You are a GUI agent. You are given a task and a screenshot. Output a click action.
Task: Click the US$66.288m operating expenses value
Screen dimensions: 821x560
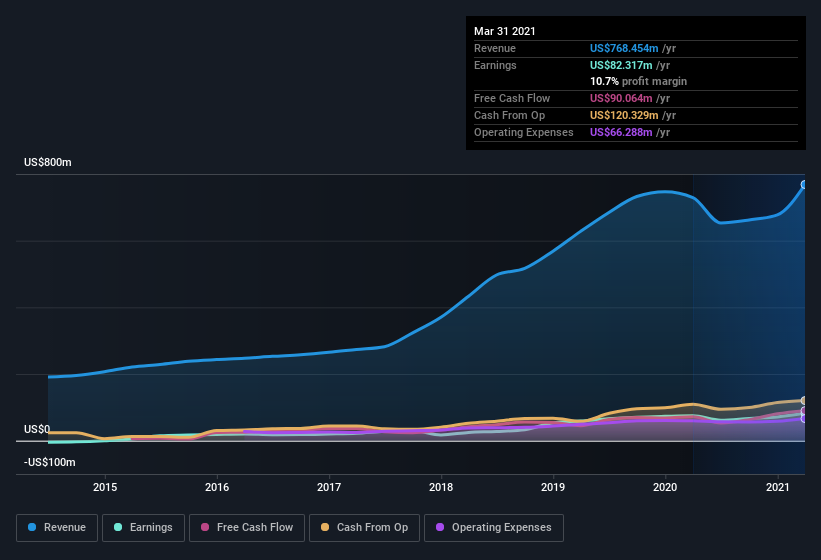tap(621, 132)
